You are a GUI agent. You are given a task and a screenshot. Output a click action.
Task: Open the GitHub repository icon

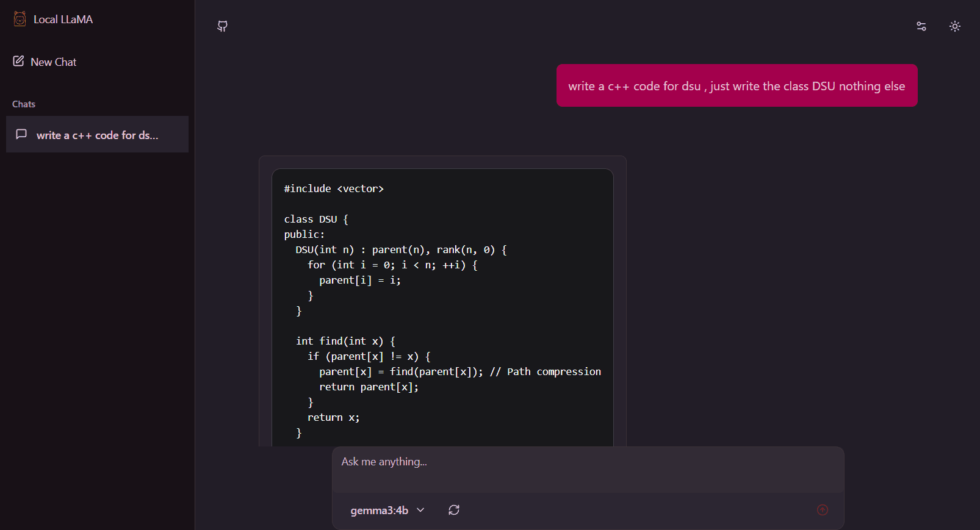[x=223, y=26]
